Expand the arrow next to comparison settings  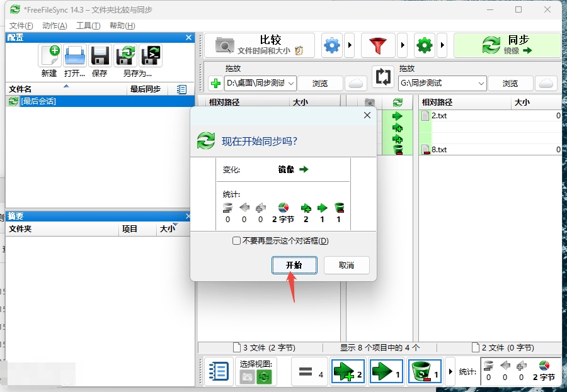(x=350, y=45)
